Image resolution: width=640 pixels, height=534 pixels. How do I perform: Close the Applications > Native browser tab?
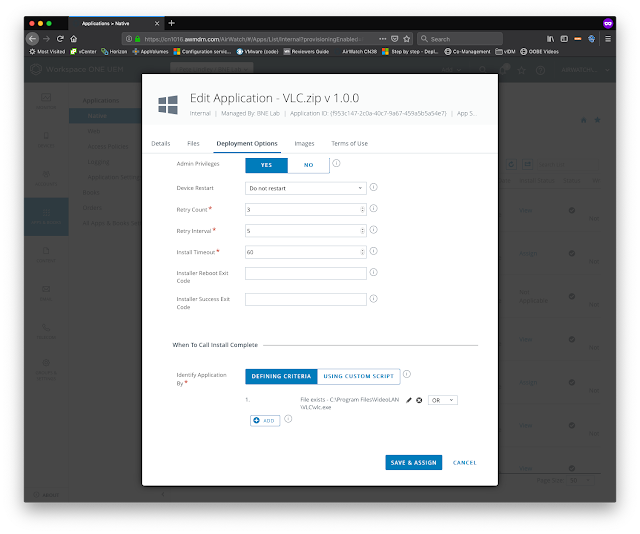(x=157, y=24)
